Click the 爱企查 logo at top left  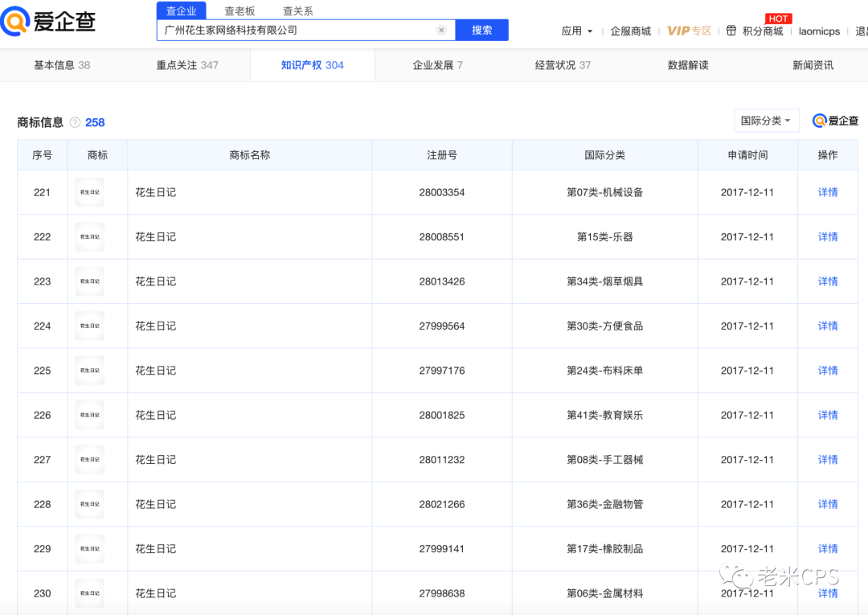click(48, 21)
